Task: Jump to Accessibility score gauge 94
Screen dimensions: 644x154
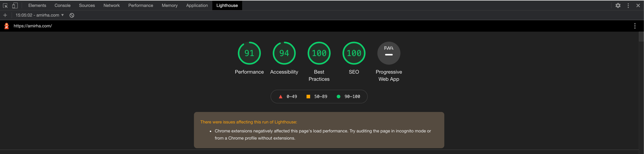Action: coord(284,53)
